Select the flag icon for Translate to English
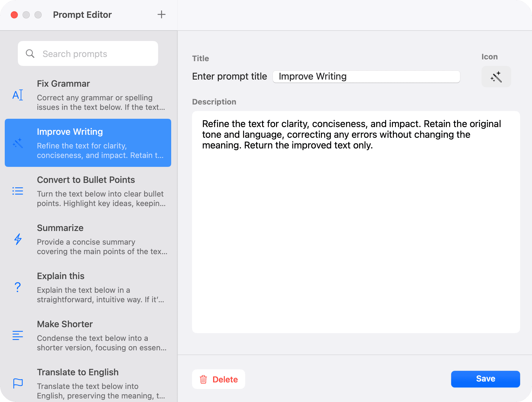 click(x=18, y=383)
